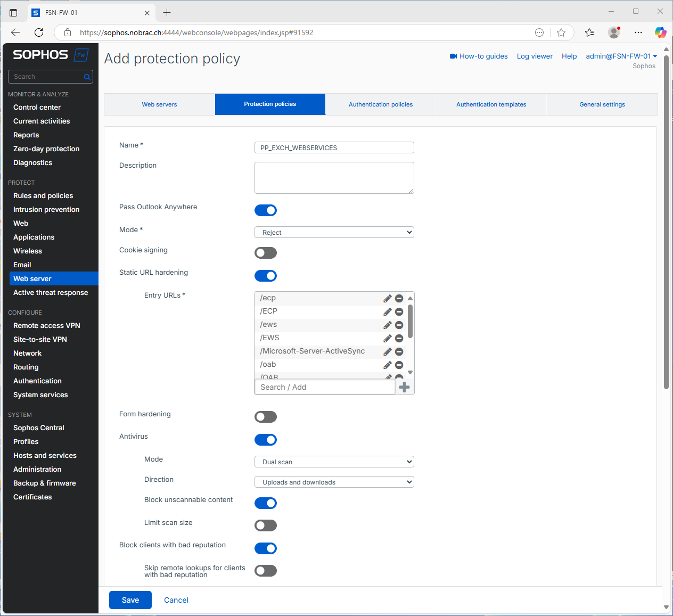This screenshot has height=616, width=673.
Task: Toggle the Antivirus switch
Action: tap(266, 440)
